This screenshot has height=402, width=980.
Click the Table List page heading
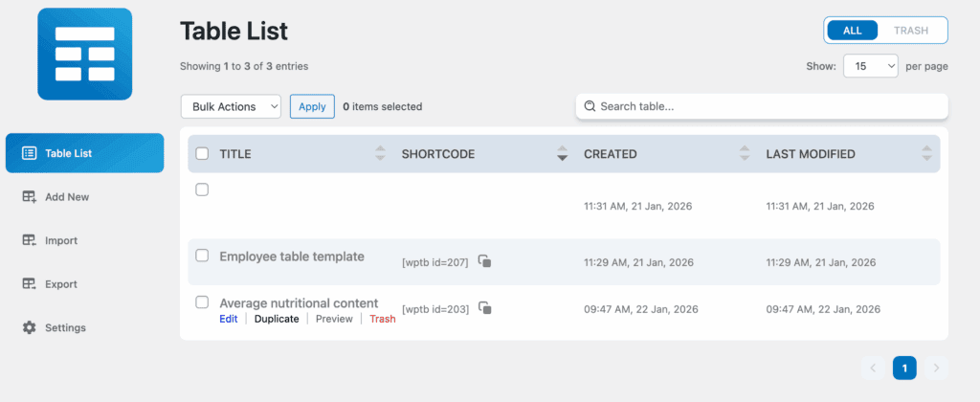point(234,32)
